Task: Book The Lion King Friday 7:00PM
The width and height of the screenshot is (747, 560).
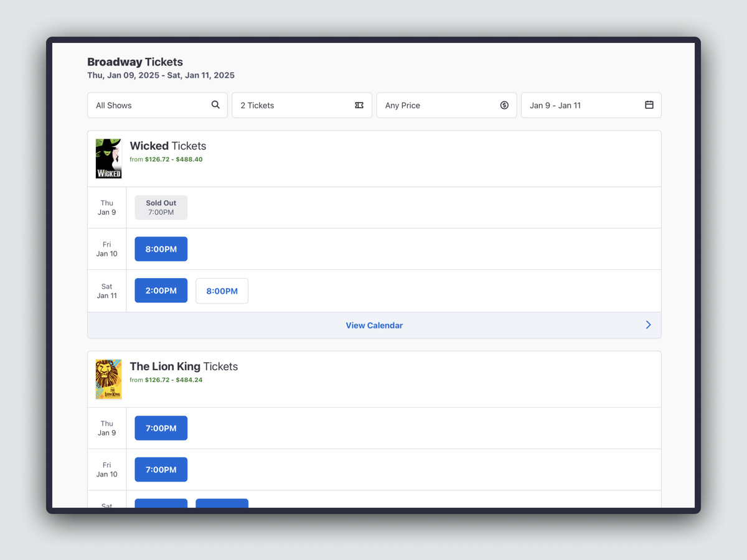Action: coord(161,470)
